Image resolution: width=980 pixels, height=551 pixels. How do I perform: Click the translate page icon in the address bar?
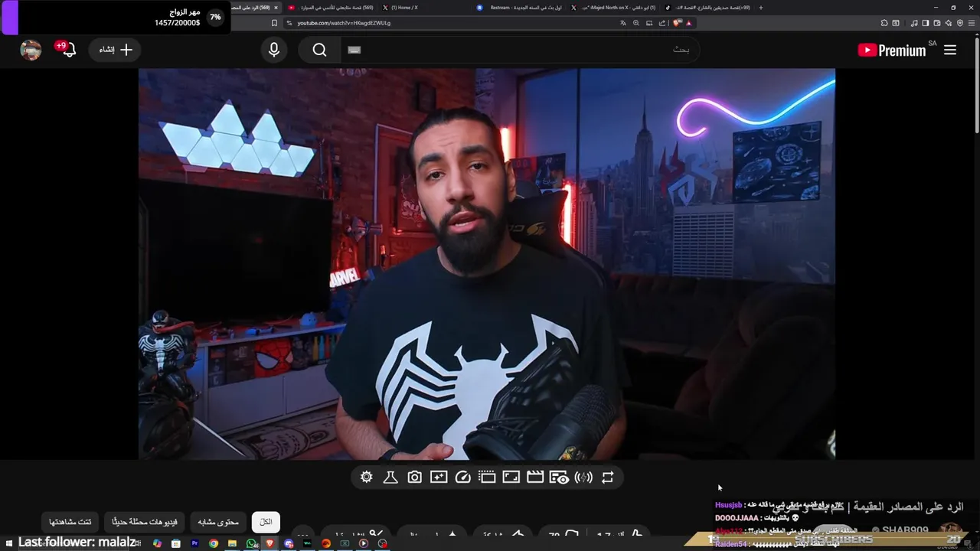pyautogui.click(x=623, y=23)
